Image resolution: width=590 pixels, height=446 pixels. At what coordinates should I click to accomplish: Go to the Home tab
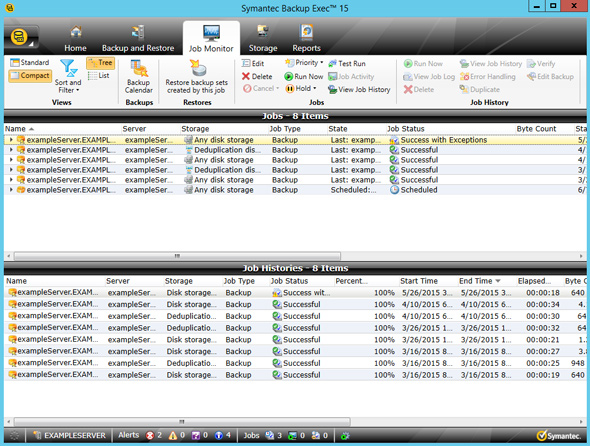[75, 39]
